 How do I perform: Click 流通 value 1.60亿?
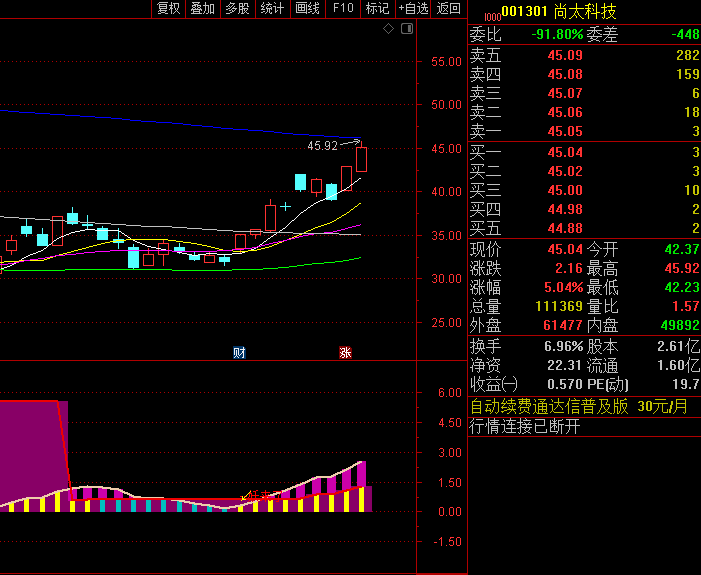(678, 366)
